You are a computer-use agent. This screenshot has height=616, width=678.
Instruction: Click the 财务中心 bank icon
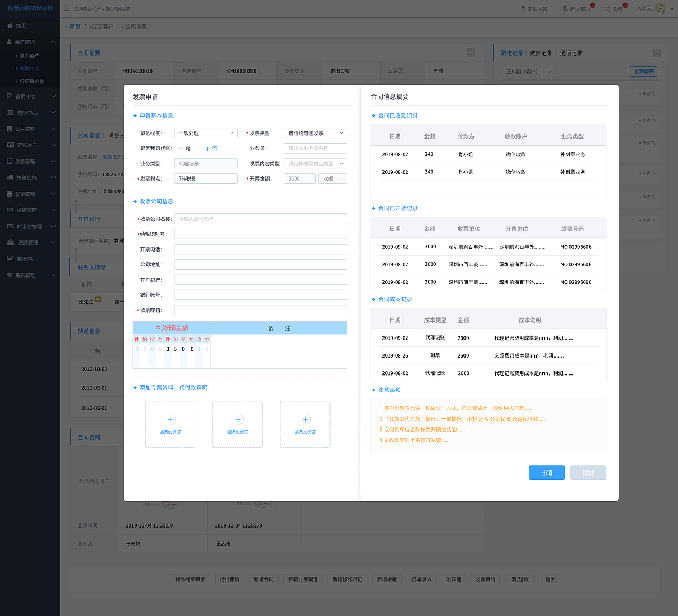point(10,112)
